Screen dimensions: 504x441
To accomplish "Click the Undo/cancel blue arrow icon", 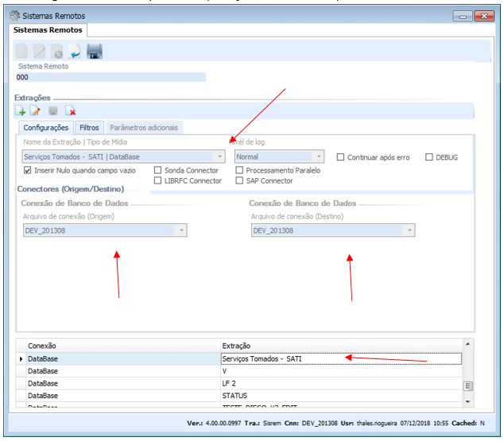I will click(x=75, y=52).
